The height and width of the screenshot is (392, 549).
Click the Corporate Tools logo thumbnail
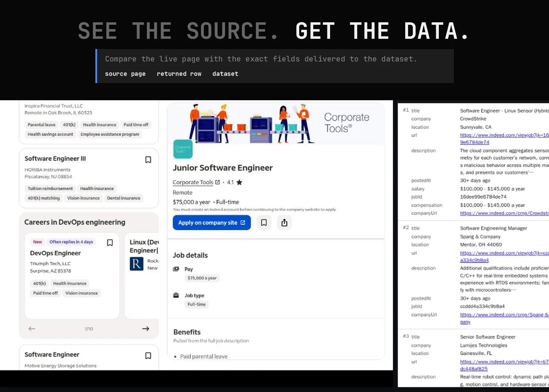point(183,149)
